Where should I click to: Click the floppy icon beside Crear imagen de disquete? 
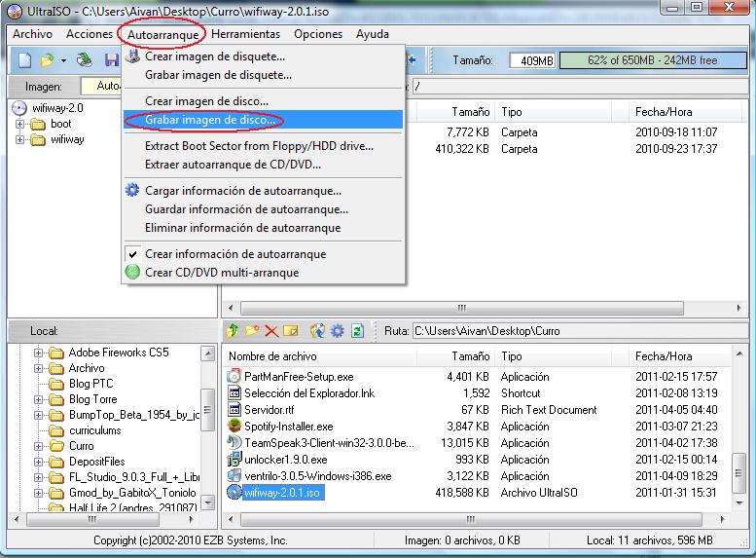[132, 56]
